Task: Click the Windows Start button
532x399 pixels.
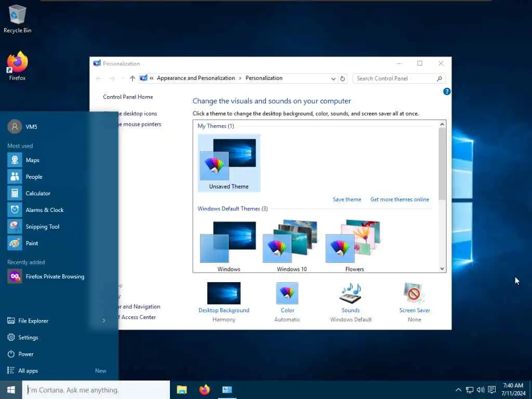Action: 11,390
